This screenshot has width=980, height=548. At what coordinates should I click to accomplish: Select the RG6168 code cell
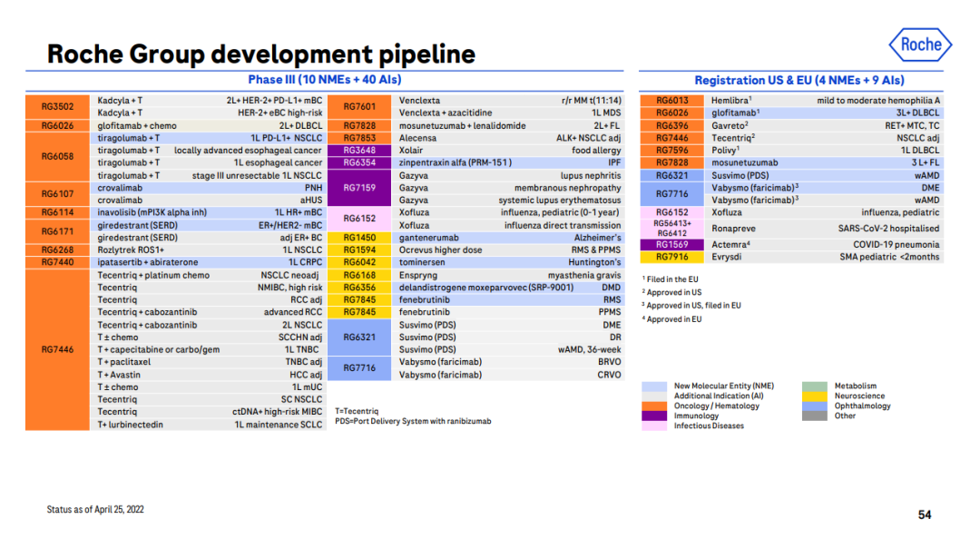[x=359, y=276]
